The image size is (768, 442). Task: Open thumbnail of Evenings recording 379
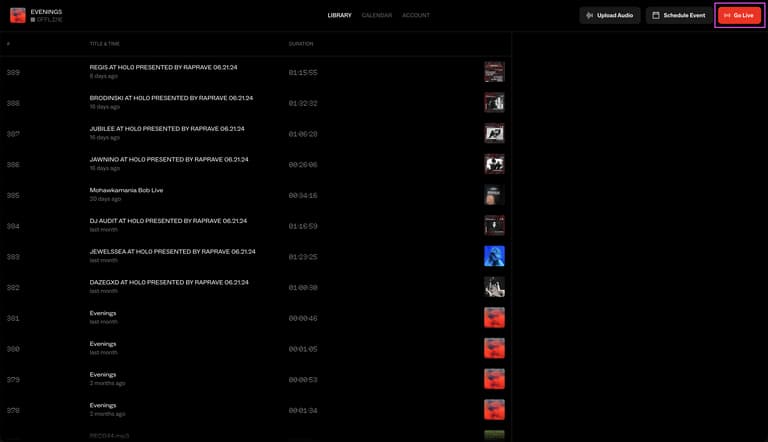[494, 379]
